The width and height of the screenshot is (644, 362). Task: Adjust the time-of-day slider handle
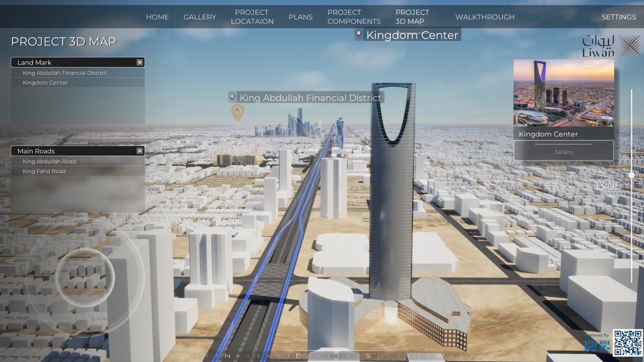pos(632,175)
